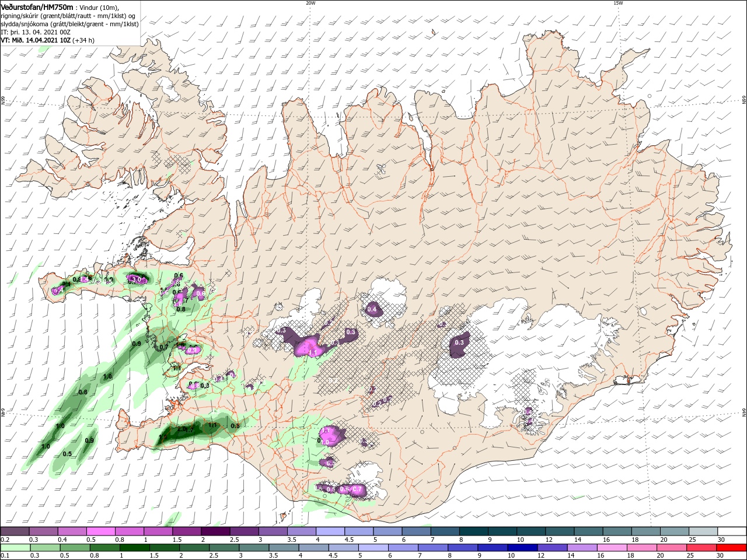Pick the navy blue 10–12 rain scale swatch

pos(522,548)
